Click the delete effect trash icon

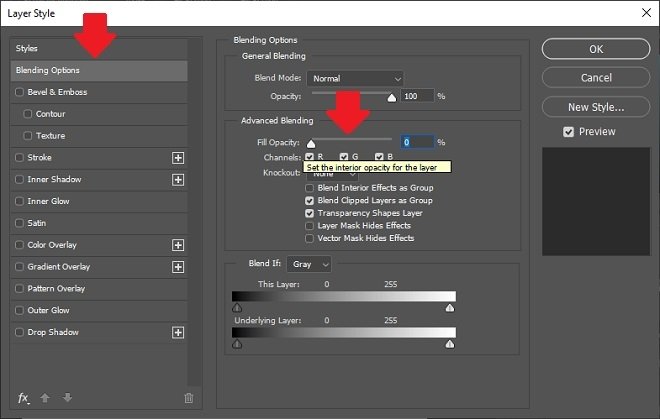click(x=189, y=398)
